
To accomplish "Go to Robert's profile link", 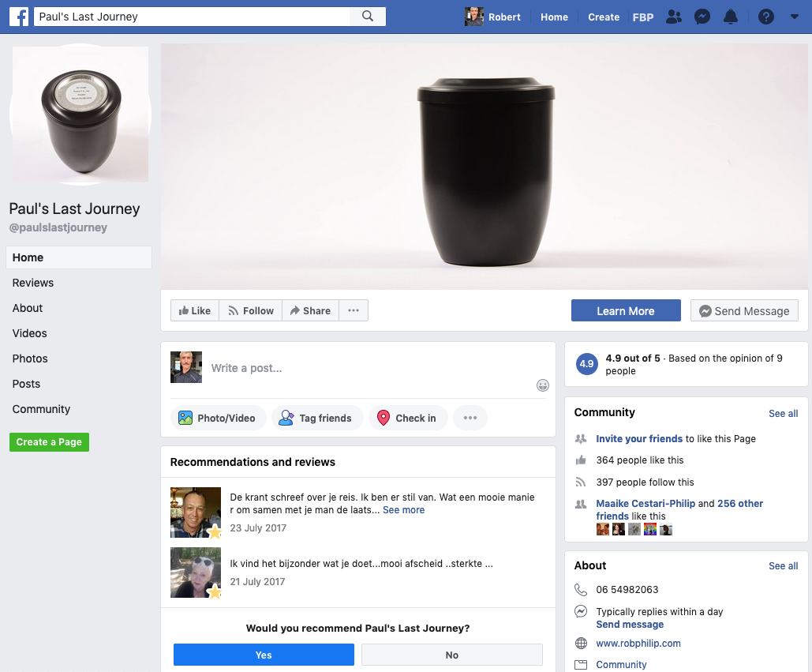I will 504,17.
